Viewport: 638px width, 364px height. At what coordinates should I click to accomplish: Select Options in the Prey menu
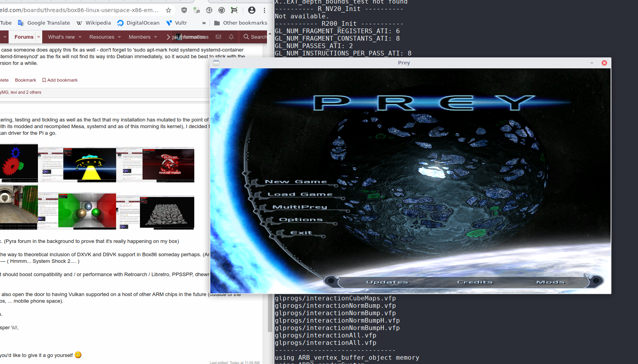[301, 219]
